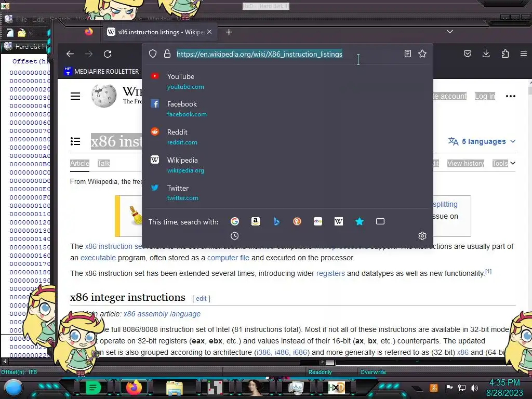Search with Amazon this time
This screenshot has width=532, height=399.
coord(256,221)
